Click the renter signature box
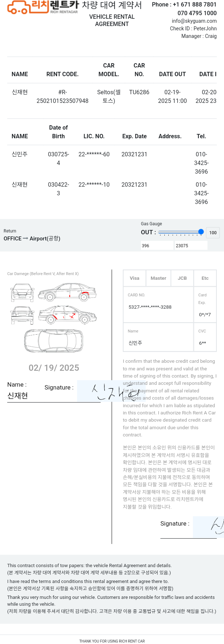This screenshot has height=644, width=224. (106, 391)
